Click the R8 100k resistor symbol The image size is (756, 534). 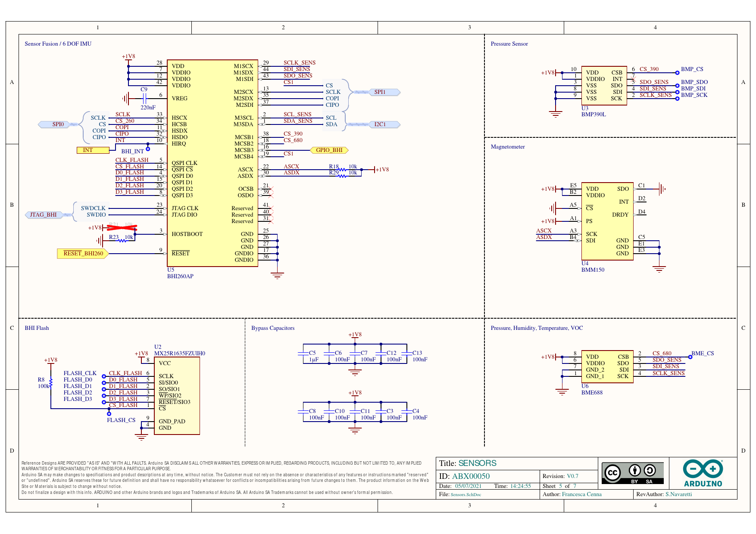51,383
